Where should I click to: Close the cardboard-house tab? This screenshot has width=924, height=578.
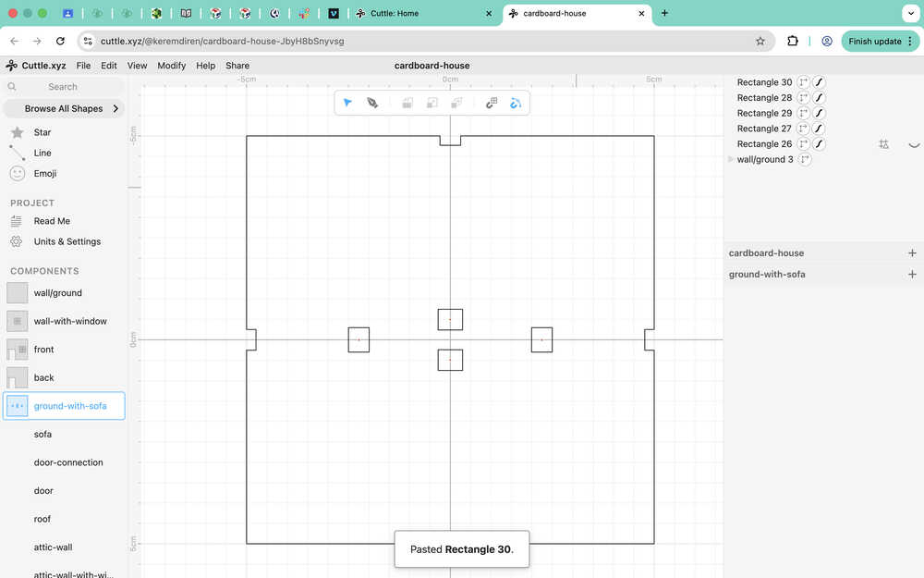point(642,13)
